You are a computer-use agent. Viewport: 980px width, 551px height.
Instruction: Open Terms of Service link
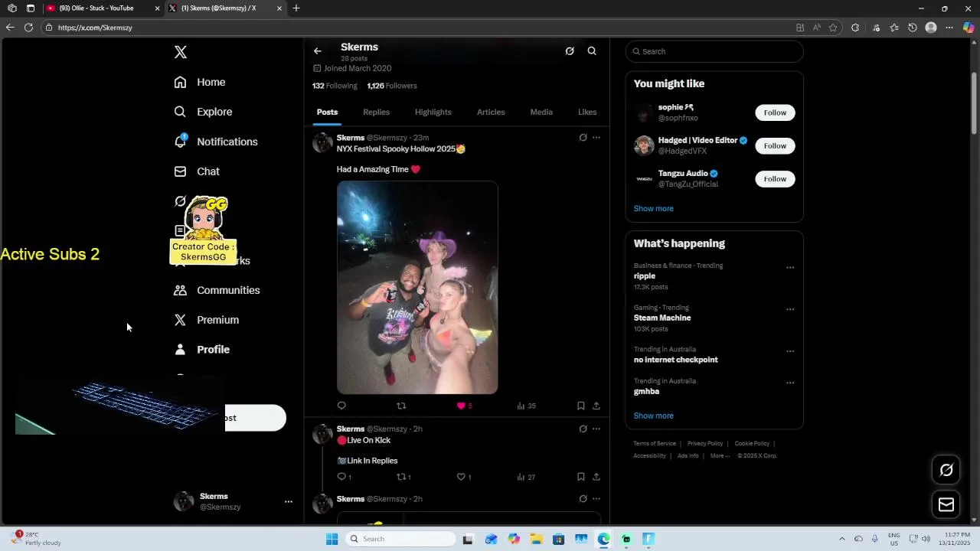tap(655, 443)
